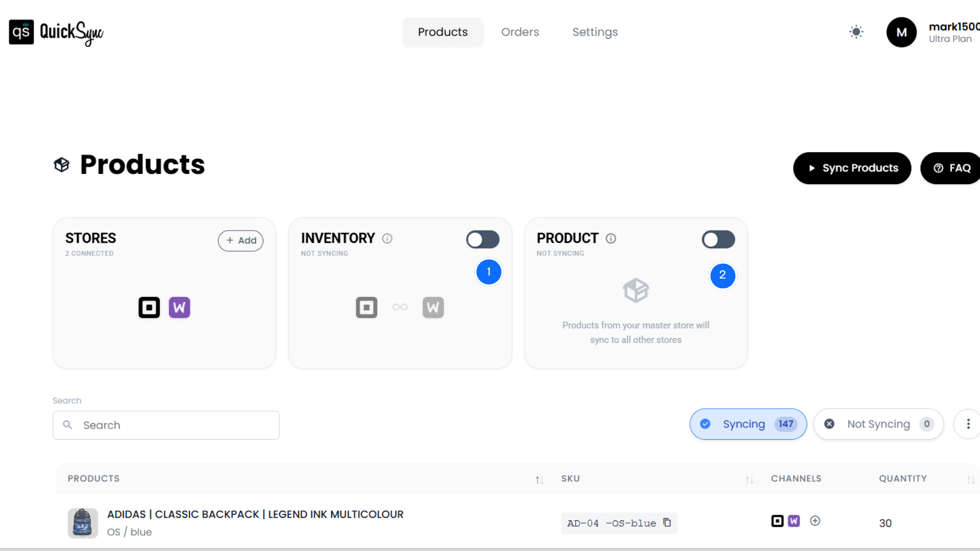Click the plus channel icon for the Adidas backpack
Viewport: 980px width, 551px height.
[x=815, y=521]
